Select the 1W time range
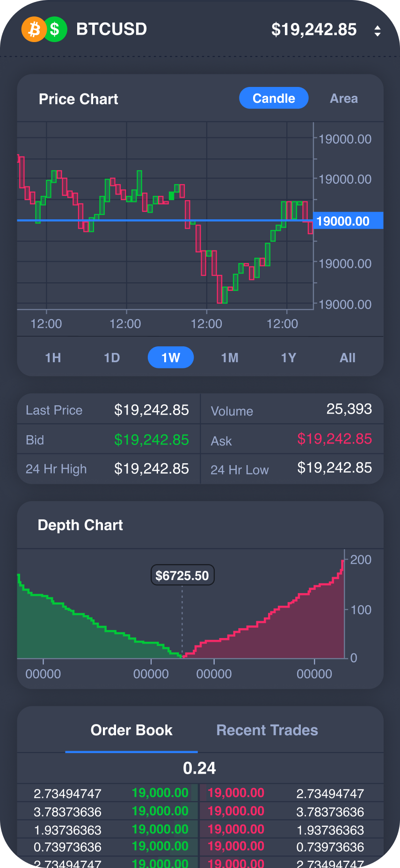The width and height of the screenshot is (400, 868). coord(171,358)
